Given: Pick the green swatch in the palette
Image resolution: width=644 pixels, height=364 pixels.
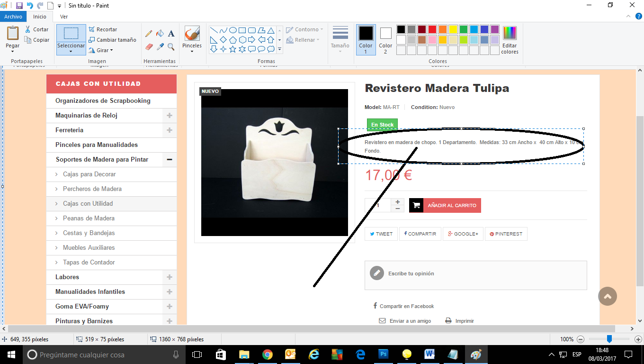Looking at the screenshot, I should pos(464,29).
